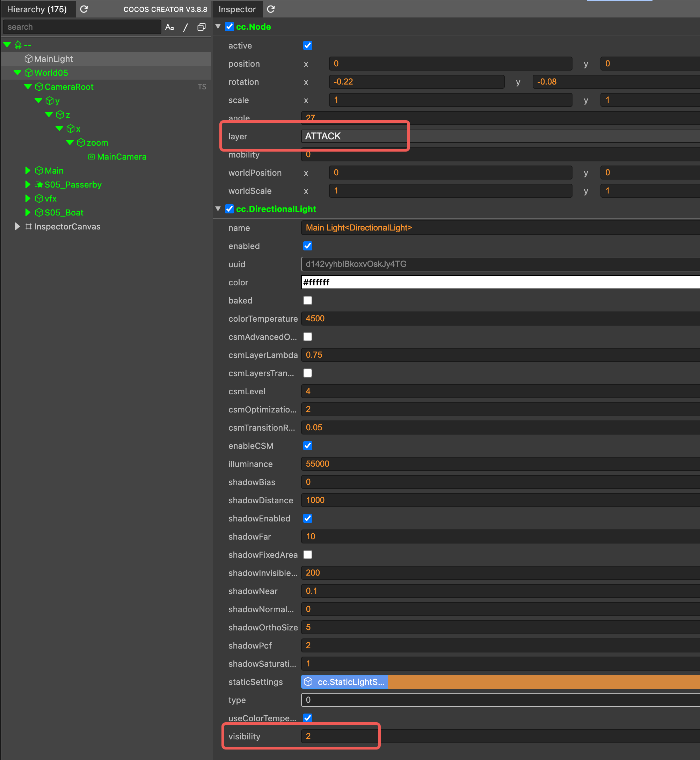Screen dimensions: 700x760
Task: Collapse the cc.DirectionalLight section
Action: tap(218, 209)
